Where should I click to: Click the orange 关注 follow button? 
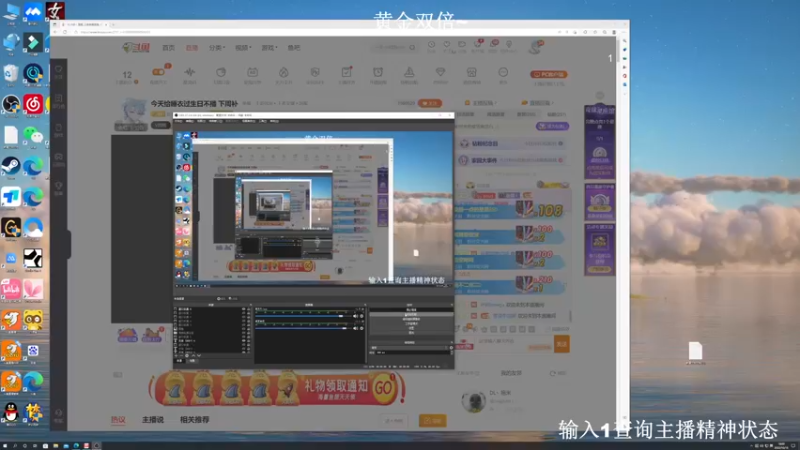tap(430, 103)
